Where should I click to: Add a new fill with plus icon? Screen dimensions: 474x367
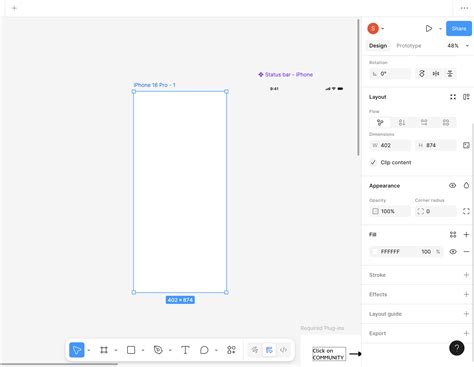[x=466, y=235]
